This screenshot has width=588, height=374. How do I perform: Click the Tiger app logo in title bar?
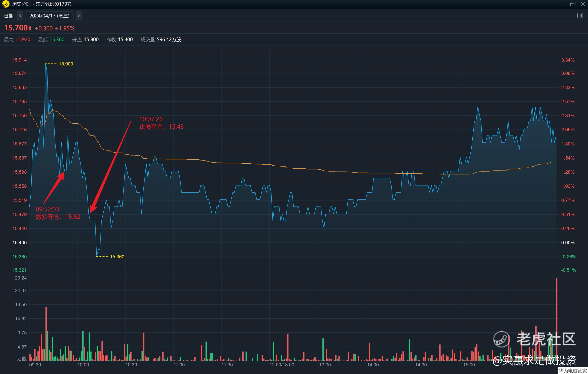tap(6, 4)
